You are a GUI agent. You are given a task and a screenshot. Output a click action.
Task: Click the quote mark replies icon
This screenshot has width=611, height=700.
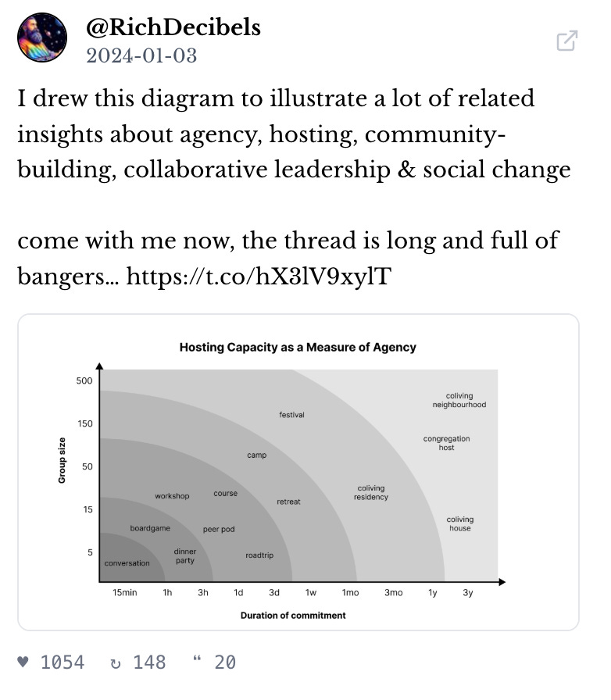coord(197,662)
